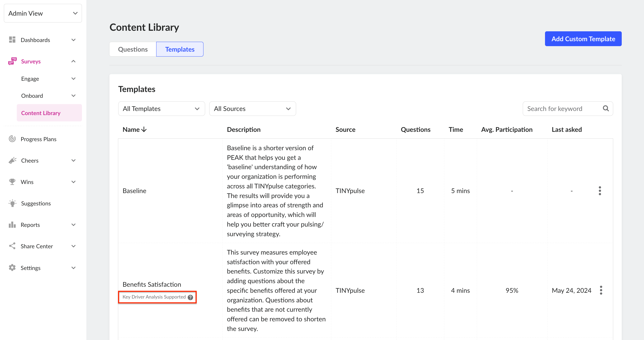Click the Baseline template name

click(134, 191)
